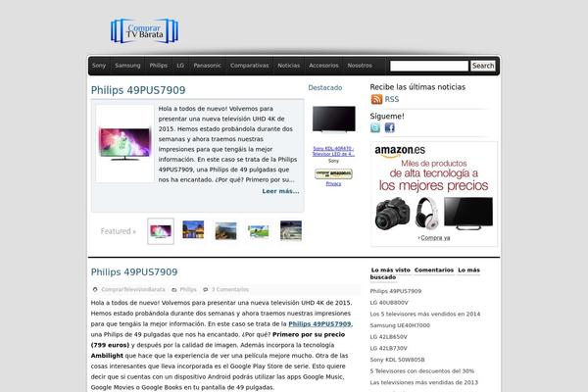Open author link ComprarTelevisionBarata
This screenshot has width=588, height=392.
[133, 290]
